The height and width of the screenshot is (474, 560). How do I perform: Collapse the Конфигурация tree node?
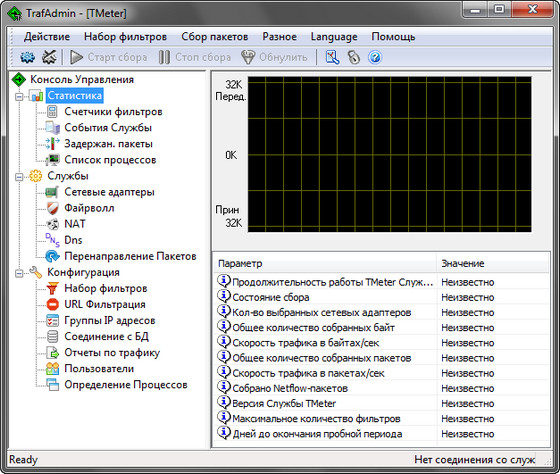[19, 274]
